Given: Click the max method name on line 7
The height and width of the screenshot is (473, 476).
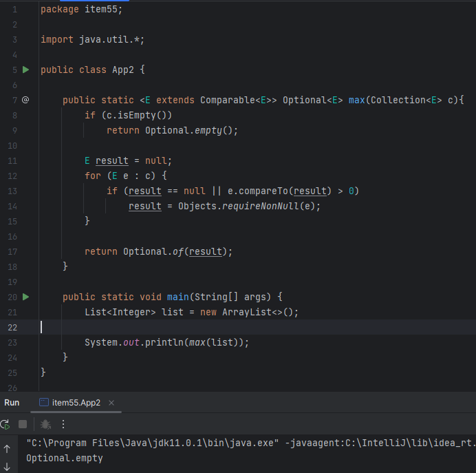Looking at the screenshot, I should [356, 100].
